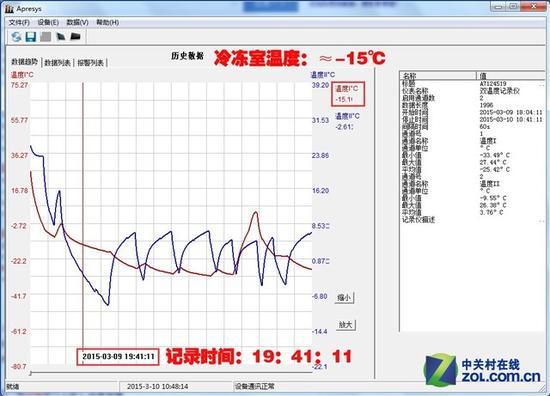
Task: Click the 设备通讯正常 status message
Action: coord(255,387)
